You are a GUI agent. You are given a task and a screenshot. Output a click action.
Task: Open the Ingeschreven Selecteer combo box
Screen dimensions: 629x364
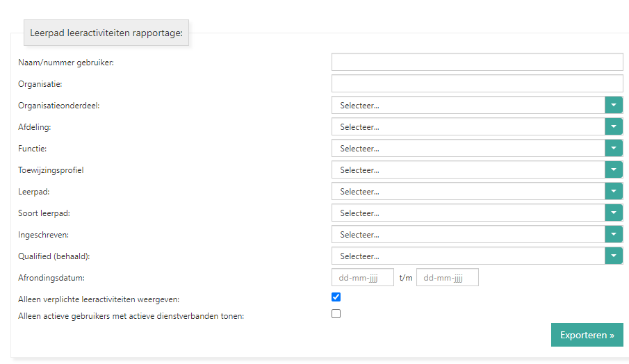point(468,234)
